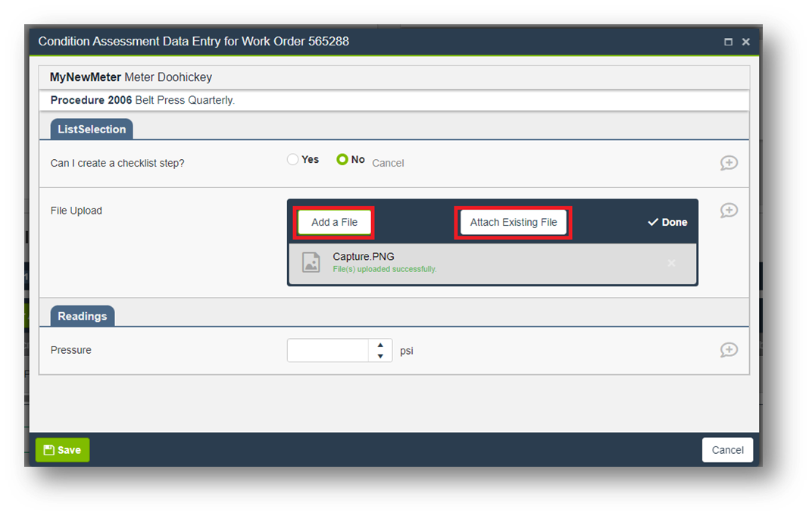Screen dimensions: 812x516
Task: Decrease Pressure value with the down arrow
Action: [x=380, y=356]
